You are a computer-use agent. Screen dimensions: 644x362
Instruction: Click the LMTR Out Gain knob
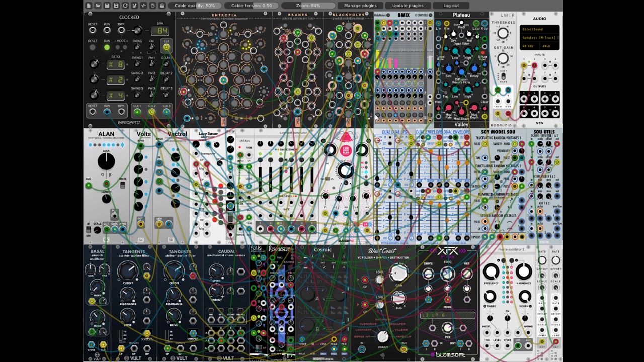point(503,58)
